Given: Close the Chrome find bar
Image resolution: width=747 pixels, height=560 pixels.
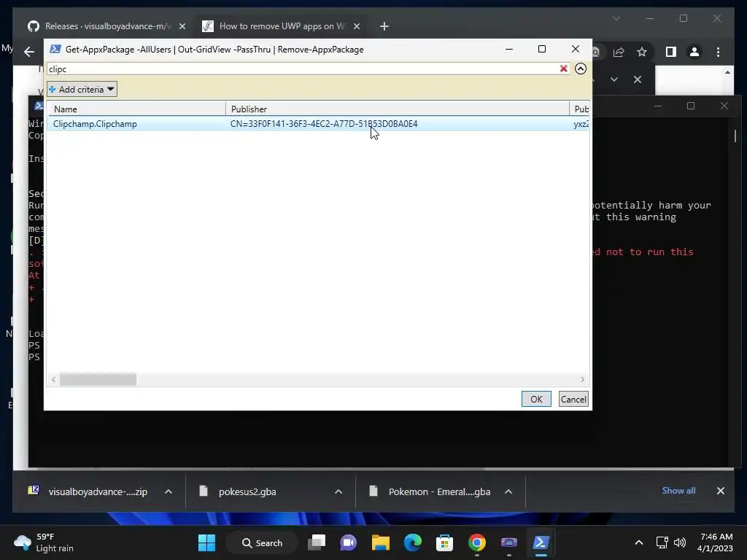Looking at the screenshot, I should pos(638,79).
